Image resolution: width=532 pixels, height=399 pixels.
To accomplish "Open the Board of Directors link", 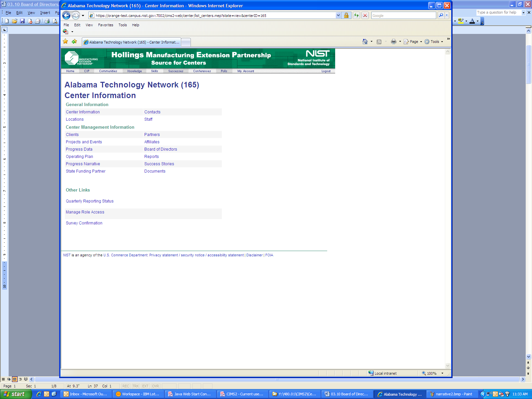I will pos(161,149).
